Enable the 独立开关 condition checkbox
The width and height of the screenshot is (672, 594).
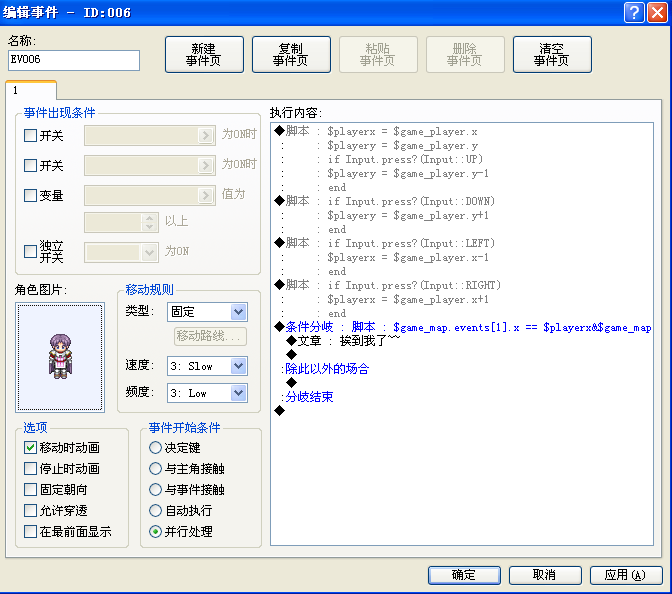(30, 251)
